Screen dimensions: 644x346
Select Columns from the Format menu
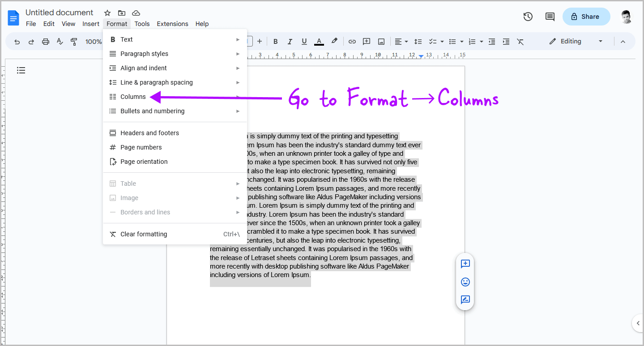132,96
